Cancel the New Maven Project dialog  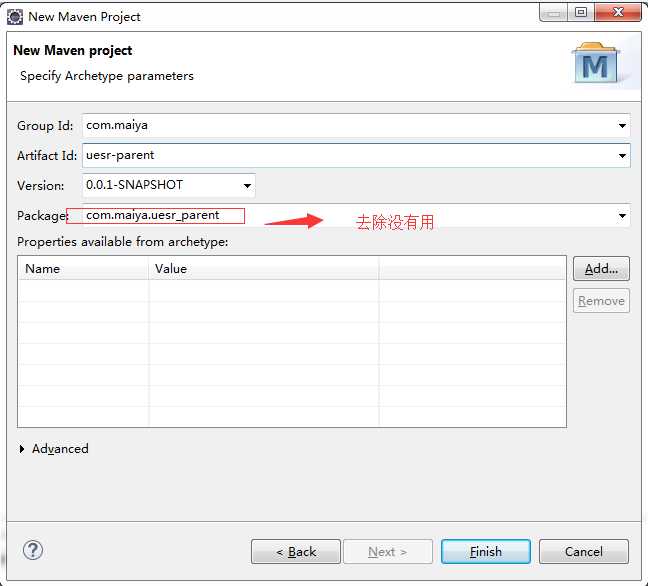click(x=584, y=552)
